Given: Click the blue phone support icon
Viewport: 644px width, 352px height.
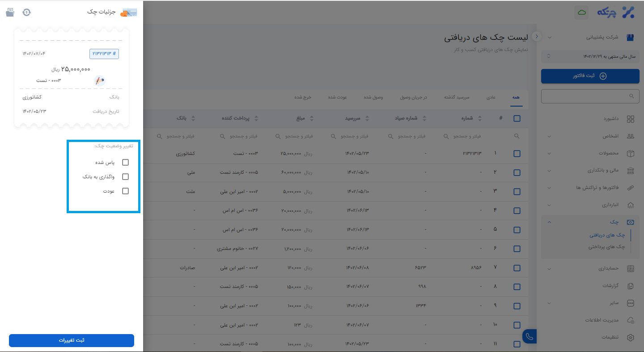Looking at the screenshot, I should (530, 337).
